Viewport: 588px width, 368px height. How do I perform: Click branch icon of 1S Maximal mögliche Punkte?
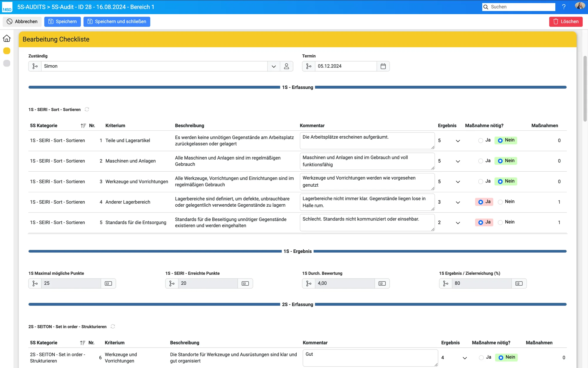(35, 284)
